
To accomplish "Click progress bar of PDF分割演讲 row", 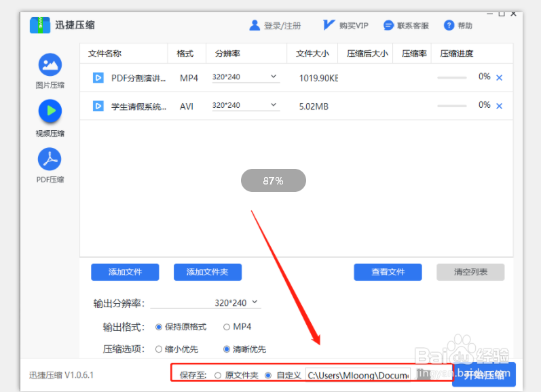I will (452, 77).
